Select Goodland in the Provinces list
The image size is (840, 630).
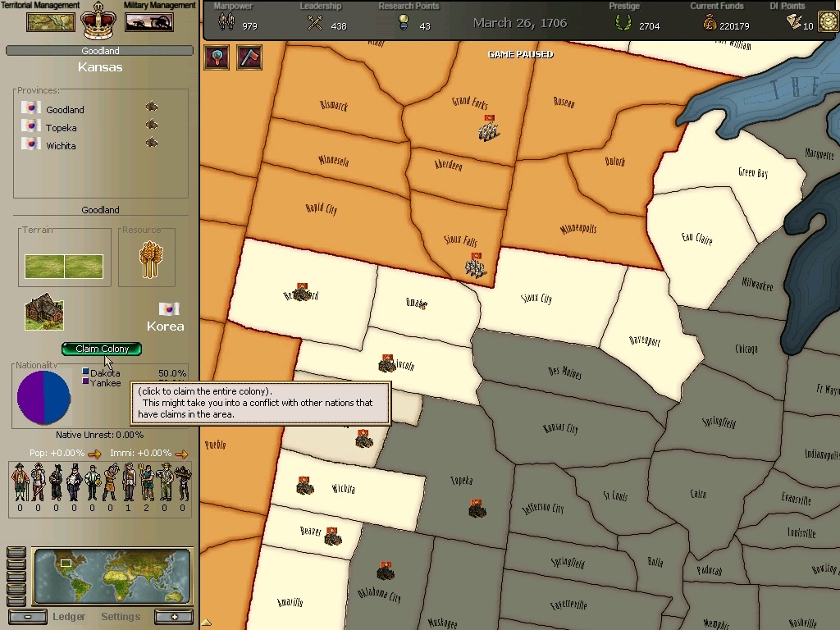(x=65, y=110)
